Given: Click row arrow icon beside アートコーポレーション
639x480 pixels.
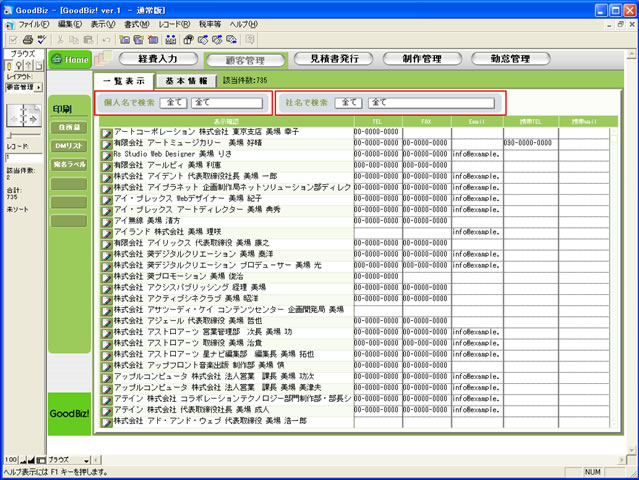Looking at the screenshot, I should (x=106, y=132).
